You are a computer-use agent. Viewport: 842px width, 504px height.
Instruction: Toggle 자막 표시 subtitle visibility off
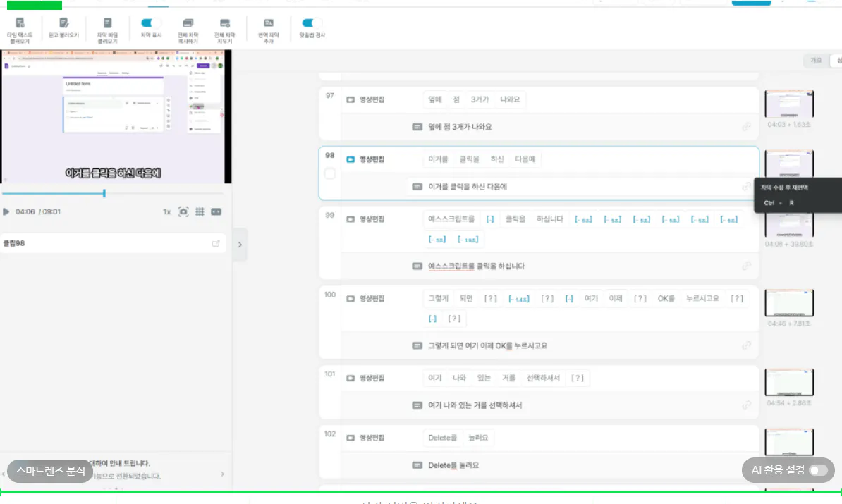pos(148,23)
